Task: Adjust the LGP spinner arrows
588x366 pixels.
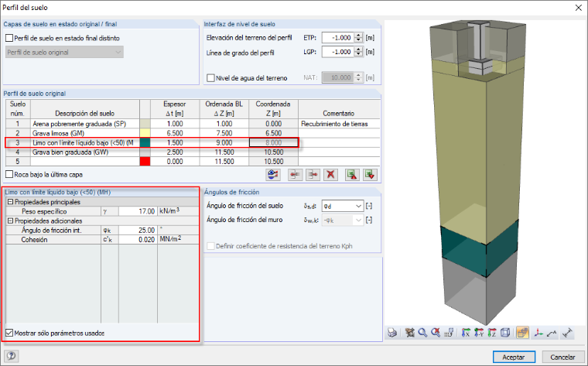Action: (359, 52)
